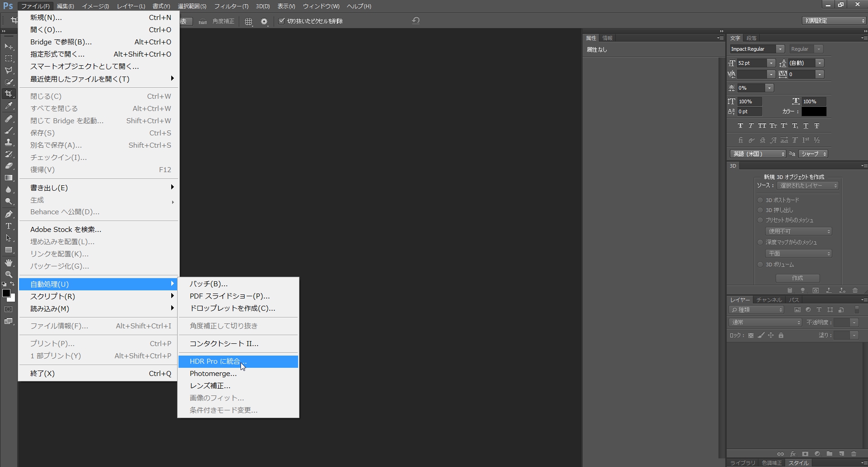
Task: Select the Rectangular Marquee tool
Action: (x=9, y=58)
